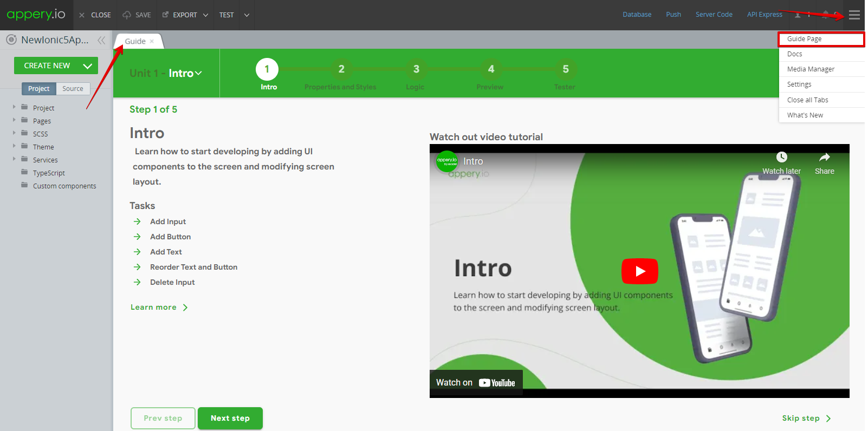Image resolution: width=868 pixels, height=431 pixels.
Task: Go to step 2 Properties and Styles
Action: pos(341,69)
